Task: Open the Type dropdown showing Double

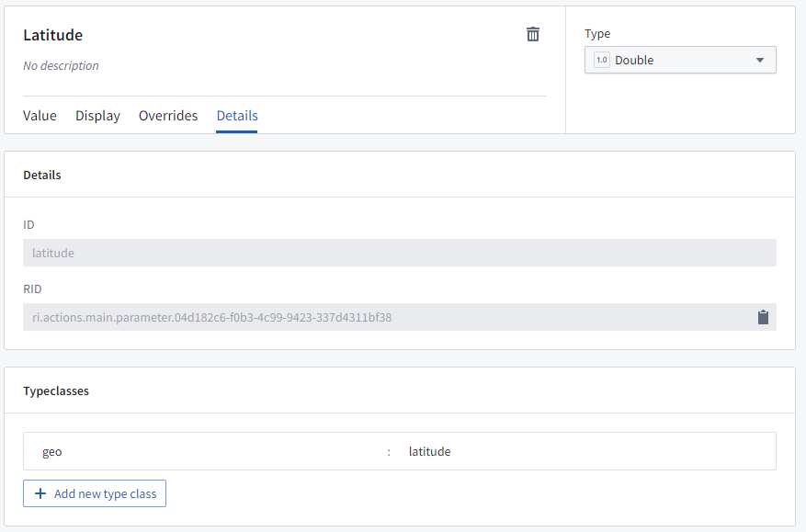Action: [680, 60]
